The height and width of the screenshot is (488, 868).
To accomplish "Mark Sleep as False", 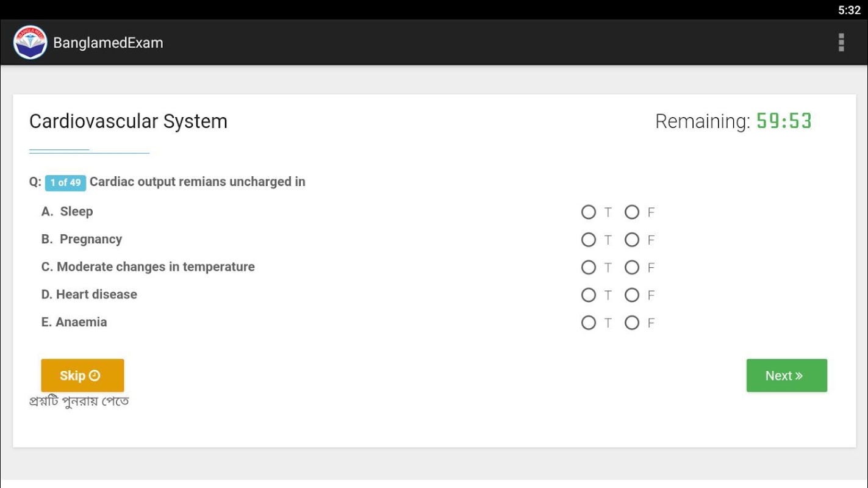I will click(x=632, y=212).
